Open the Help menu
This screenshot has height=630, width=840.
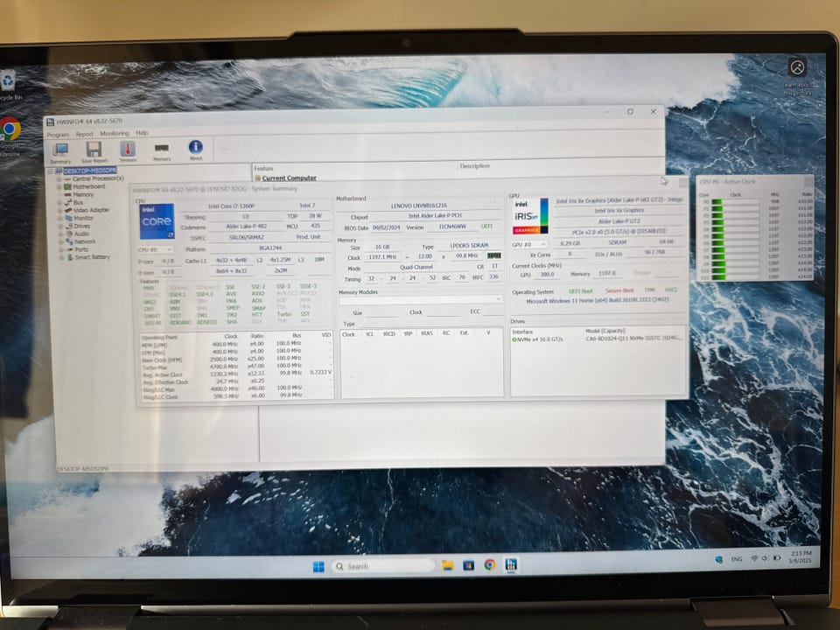(142, 133)
